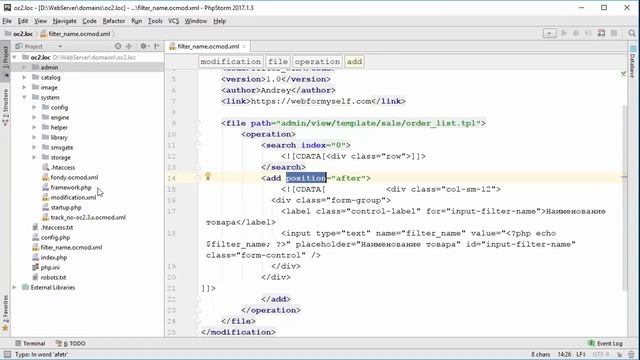Image resolution: width=640 pixels, height=360 pixels.
Task: Click the scroll from source icon in Project panel
Action: click(118, 46)
